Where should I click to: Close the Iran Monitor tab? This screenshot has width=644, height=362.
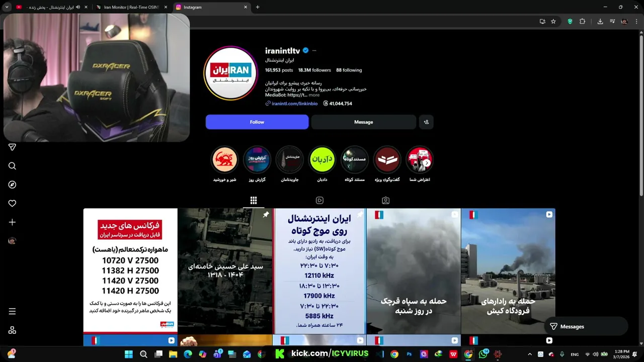[166, 7]
